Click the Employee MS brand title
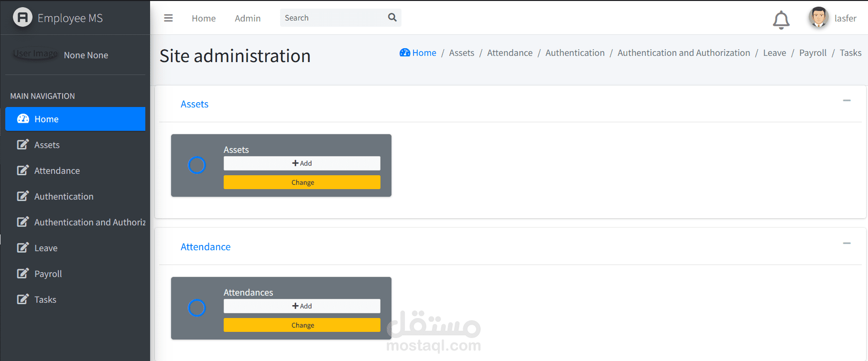 [70, 18]
